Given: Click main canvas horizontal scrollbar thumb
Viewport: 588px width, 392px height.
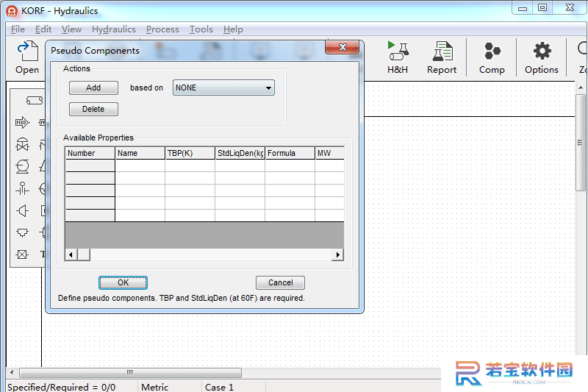Looking at the screenshot, I should point(130,372).
